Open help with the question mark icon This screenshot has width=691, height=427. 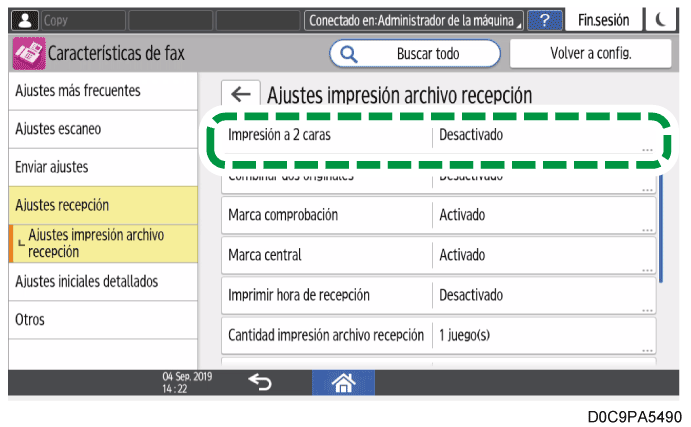click(x=544, y=20)
